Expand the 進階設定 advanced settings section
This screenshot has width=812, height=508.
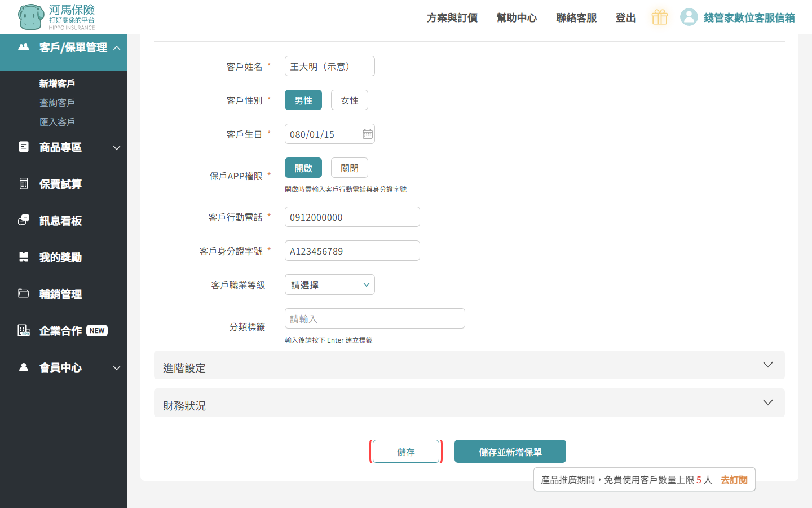469,365
